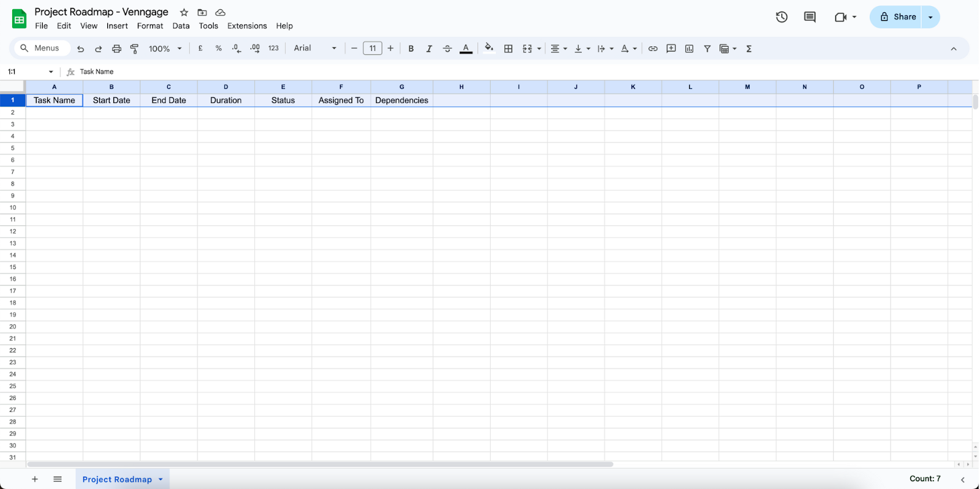Add a new sheet with the plus icon
980x489 pixels.
coord(35,479)
